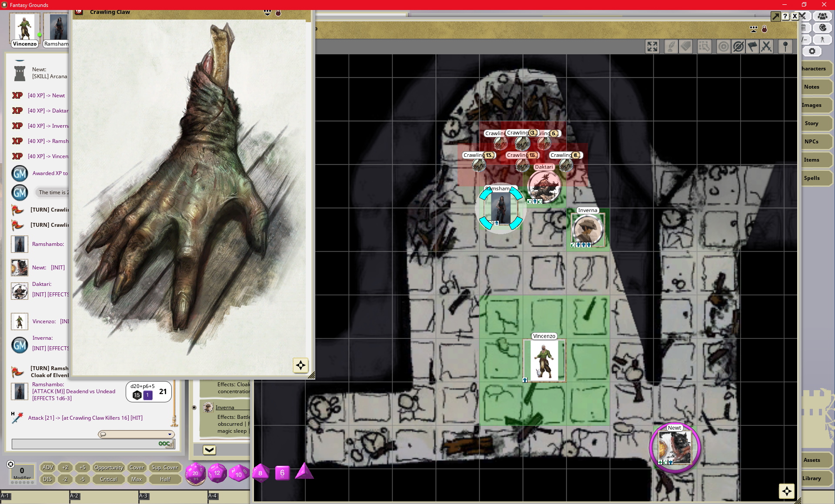Open the party sheet people icon
The image size is (835, 504).
point(822,16)
